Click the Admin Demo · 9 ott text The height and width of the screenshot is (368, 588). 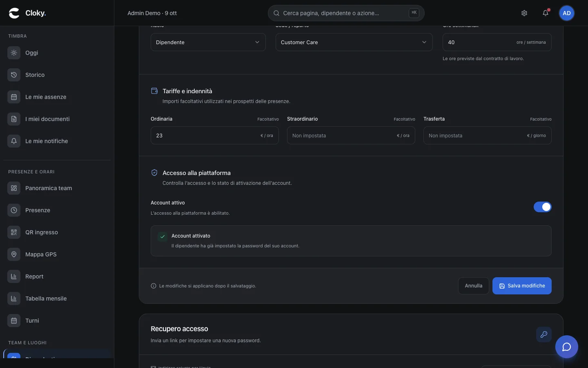tap(152, 13)
